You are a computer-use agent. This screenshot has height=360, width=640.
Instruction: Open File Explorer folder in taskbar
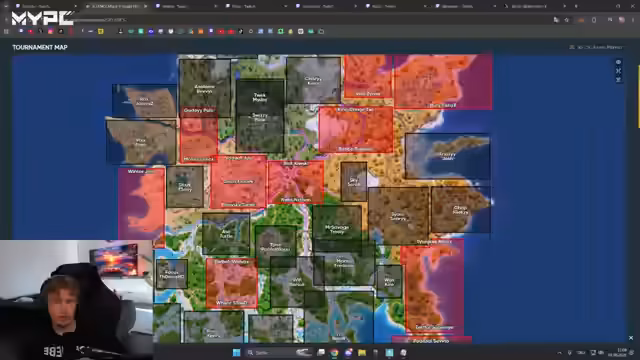[x=362, y=352]
